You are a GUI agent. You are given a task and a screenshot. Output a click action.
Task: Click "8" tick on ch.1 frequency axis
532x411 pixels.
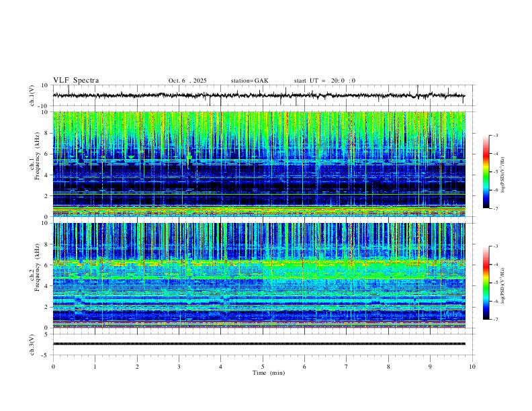click(46, 133)
